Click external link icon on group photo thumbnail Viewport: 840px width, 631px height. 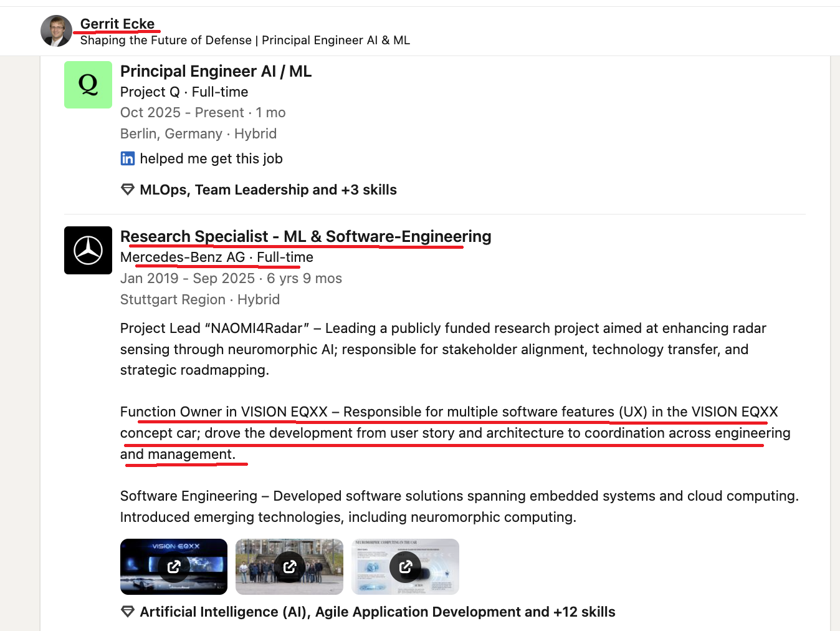(x=290, y=566)
